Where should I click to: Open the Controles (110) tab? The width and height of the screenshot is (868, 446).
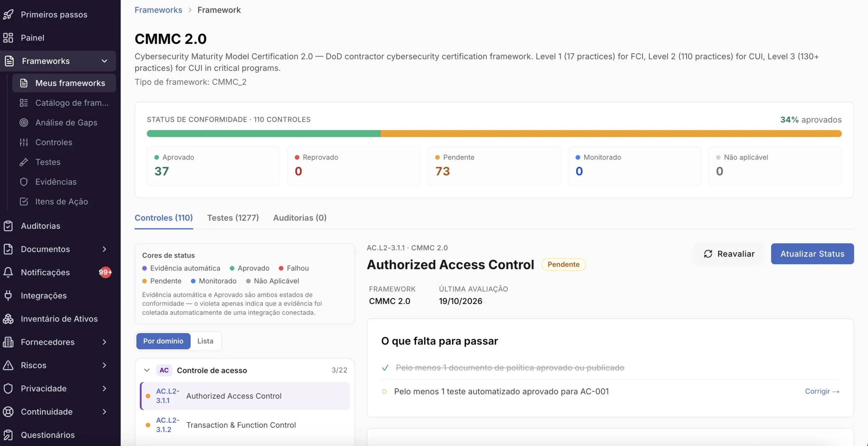pos(163,218)
